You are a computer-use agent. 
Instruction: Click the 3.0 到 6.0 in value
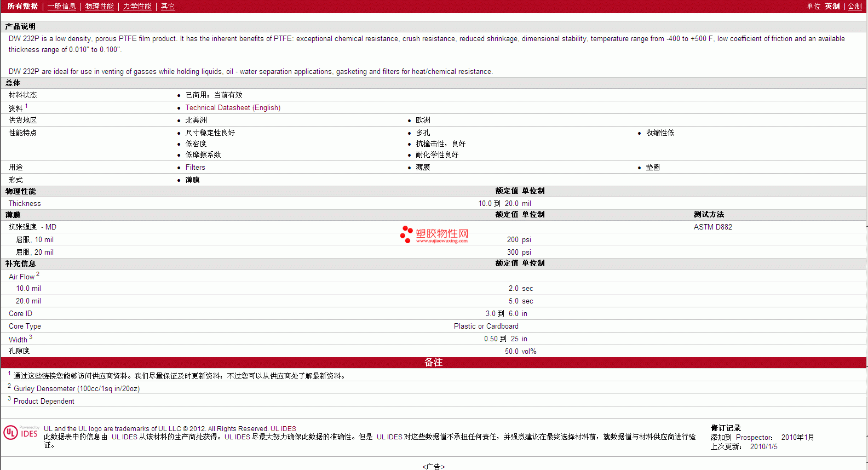[507, 314]
